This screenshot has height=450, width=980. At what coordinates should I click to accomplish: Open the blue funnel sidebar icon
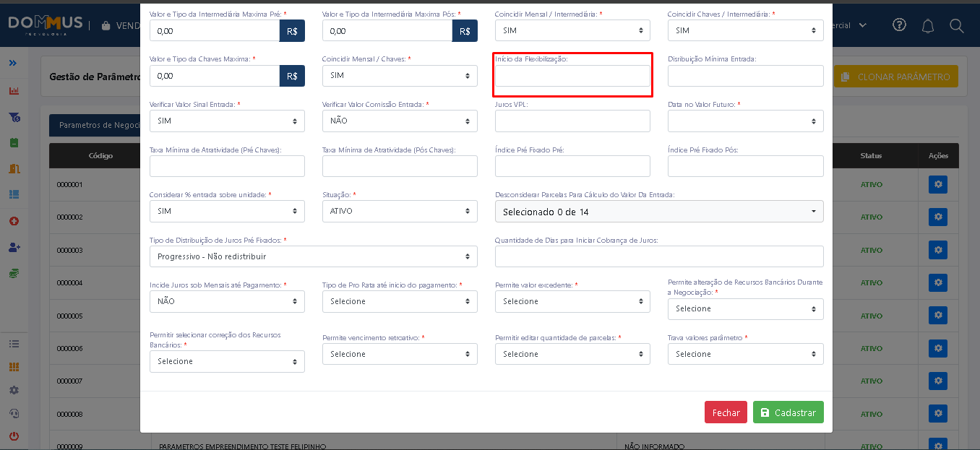13,117
